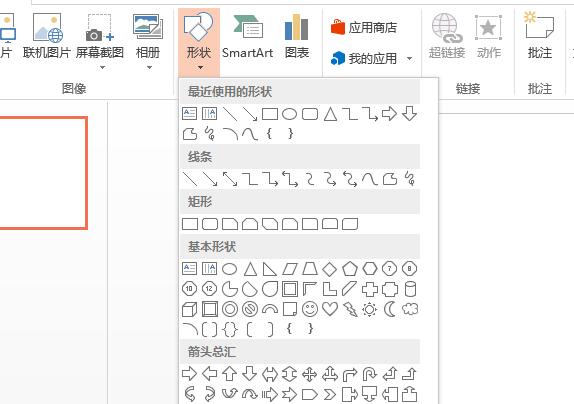The width and height of the screenshot is (574, 404).
Task: Click the 相册 photo album icon
Action: 148,26
